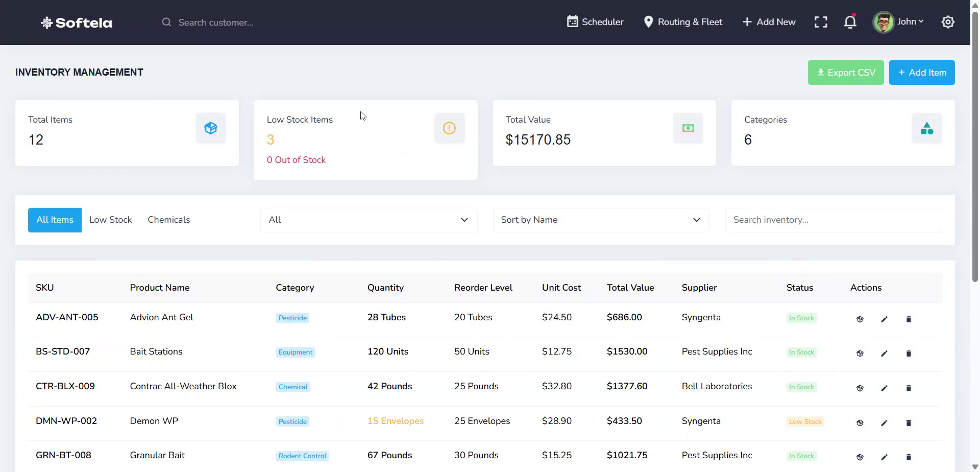This screenshot has width=980, height=472.
Task: Delete the Bait Stations inventory row
Action: pyautogui.click(x=909, y=353)
